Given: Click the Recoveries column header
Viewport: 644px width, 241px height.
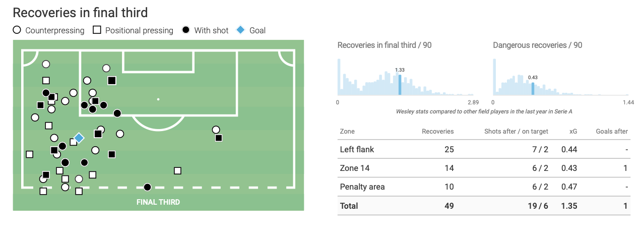Looking at the screenshot, I should pyautogui.click(x=437, y=131).
